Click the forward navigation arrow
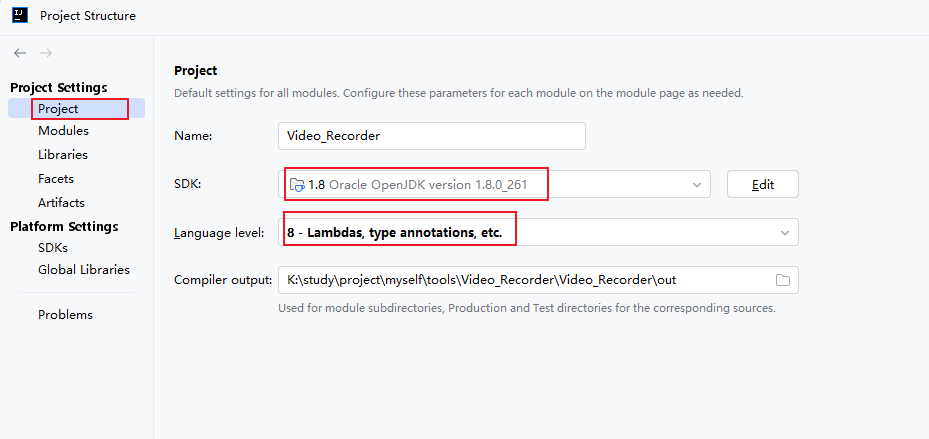This screenshot has width=929, height=439. tap(46, 53)
